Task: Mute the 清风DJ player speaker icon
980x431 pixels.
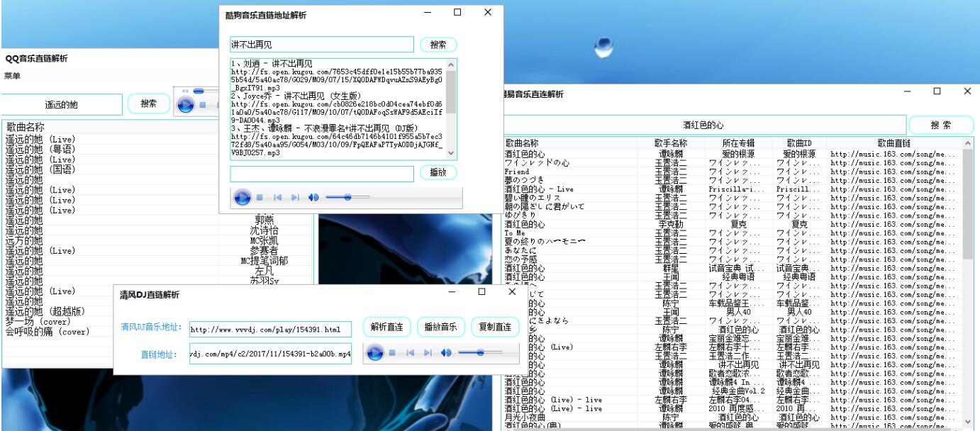Action: click(x=446, y=352)
